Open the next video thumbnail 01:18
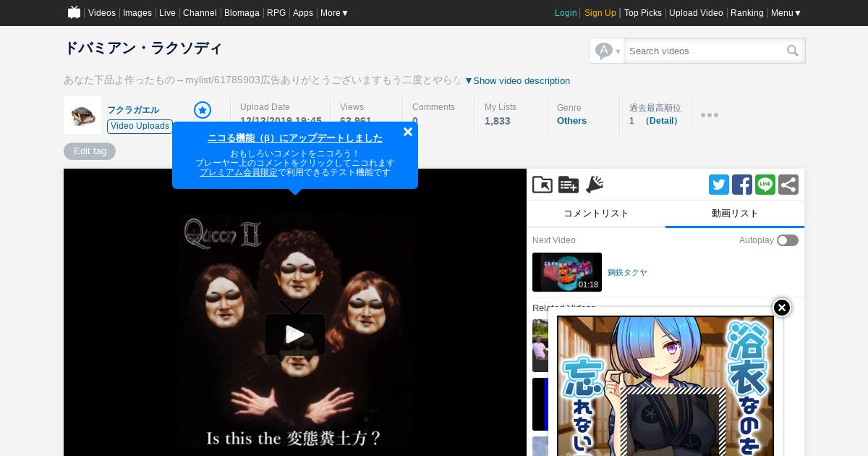868x456 pixels. [x=567, y=272]
